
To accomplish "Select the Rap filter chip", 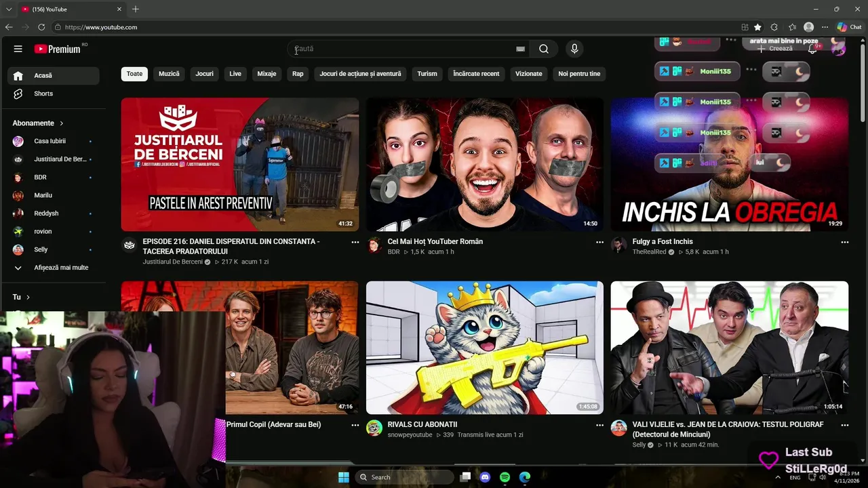I will pyautogui.click(x=298, y=74).
